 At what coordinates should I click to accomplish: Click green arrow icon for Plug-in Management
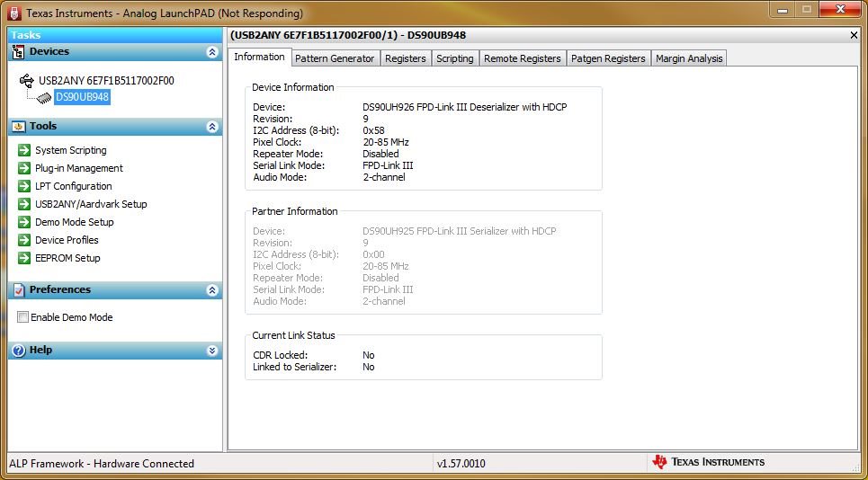[x=23, y=168]
